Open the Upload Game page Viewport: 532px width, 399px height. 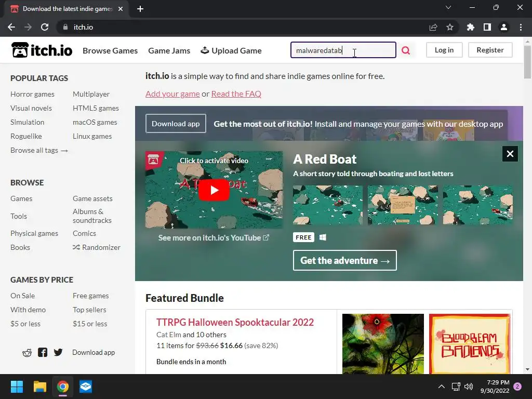(x=231, y=50)
